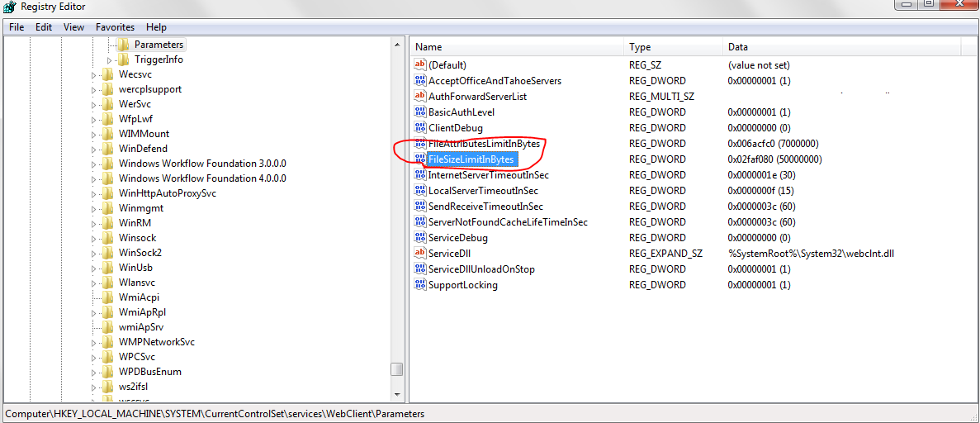Viewport: 980px width, 423px height.
Task: Click the ServiceDll string value icon
Action: [420, 254]
